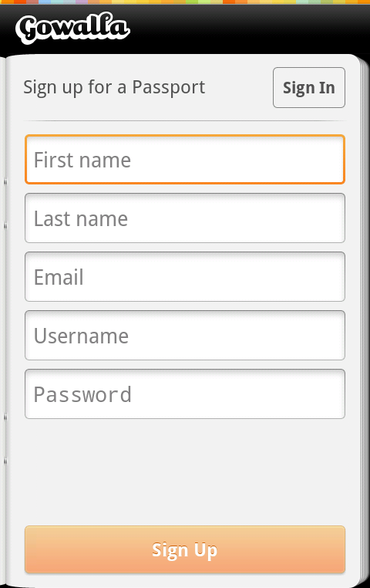Place cursor in Password field
The width and height of the screenshot is (370, 588).
click(185, 394)
